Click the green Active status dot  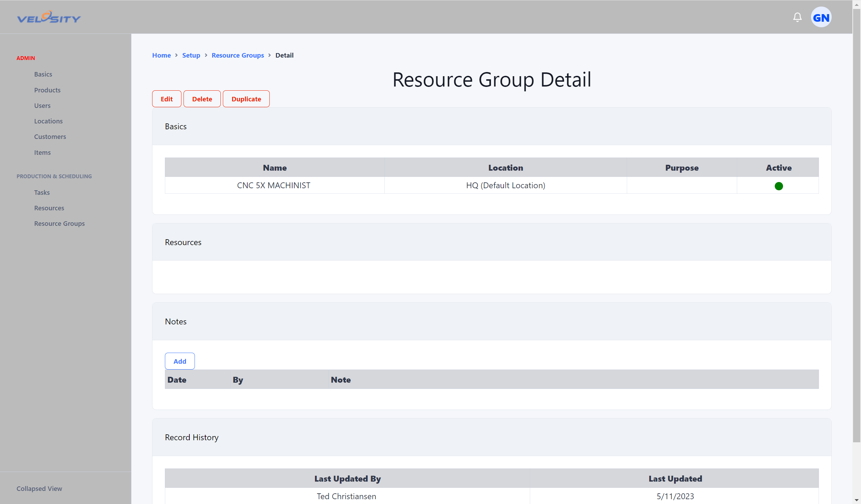coord(779,186)
